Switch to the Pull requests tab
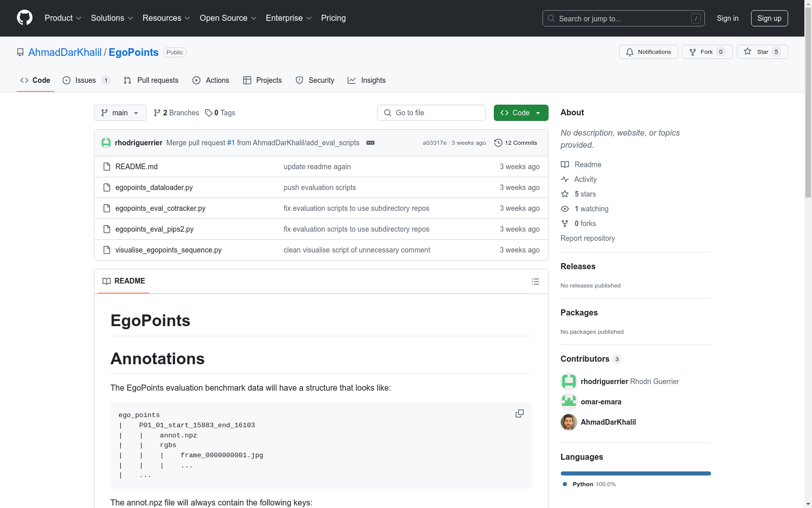The image size is (812, 508). click(151, 80)
